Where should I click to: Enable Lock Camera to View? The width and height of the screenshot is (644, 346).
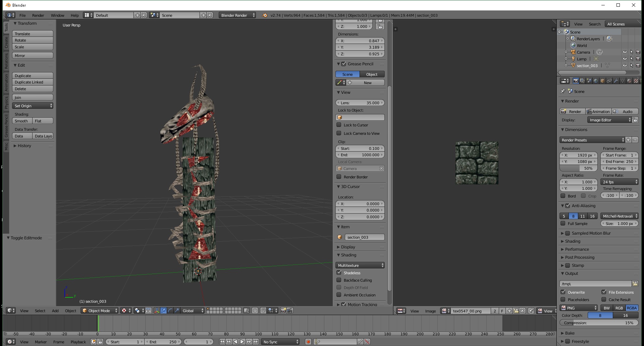(x=339, y=133)
